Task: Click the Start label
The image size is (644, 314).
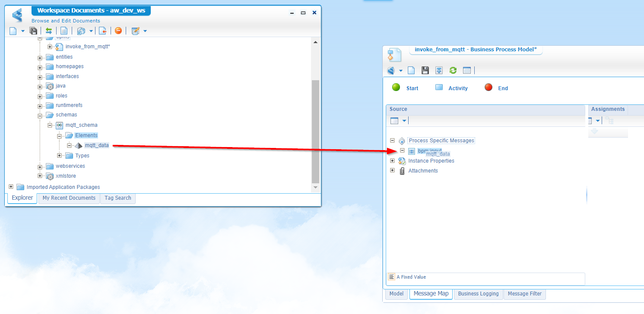Action: click(412, 88)
